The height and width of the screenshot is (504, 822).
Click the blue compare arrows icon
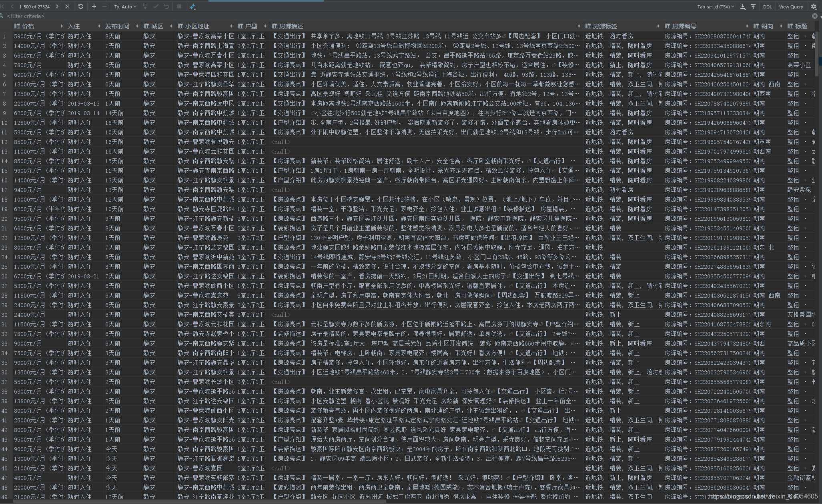(x=193, y=6)
